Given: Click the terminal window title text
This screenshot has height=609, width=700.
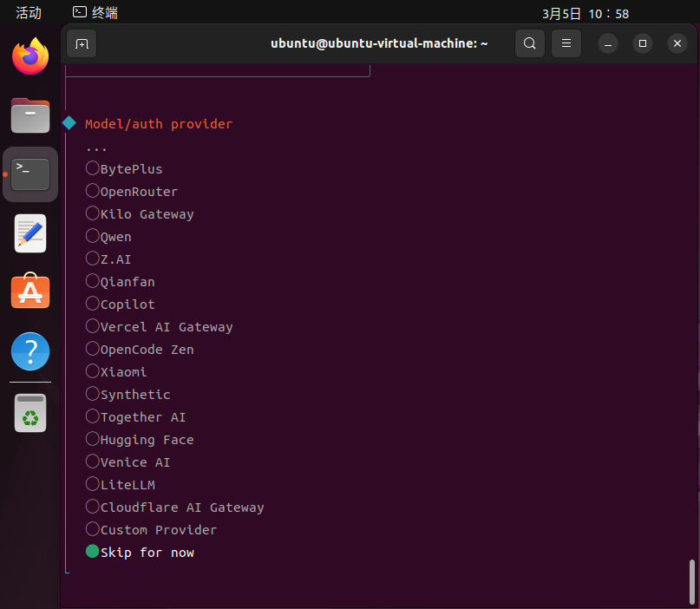Looking at the screenshot, I should click(379, 43).
